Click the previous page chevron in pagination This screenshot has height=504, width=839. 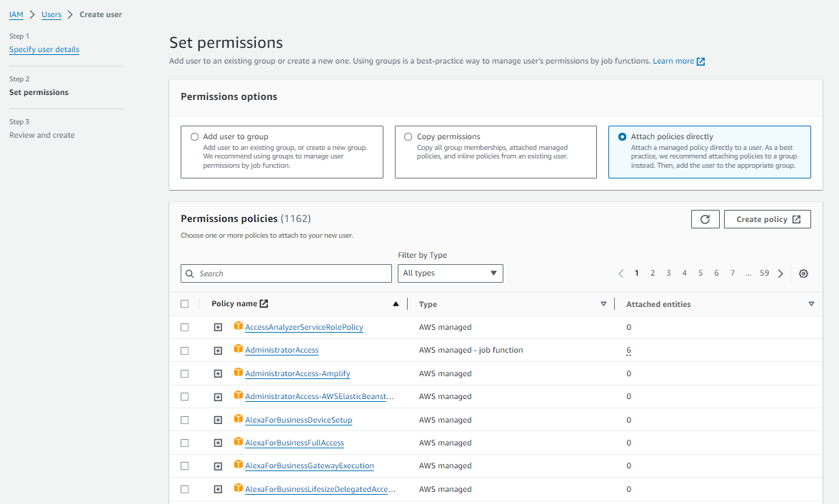(x=621, y=273)
